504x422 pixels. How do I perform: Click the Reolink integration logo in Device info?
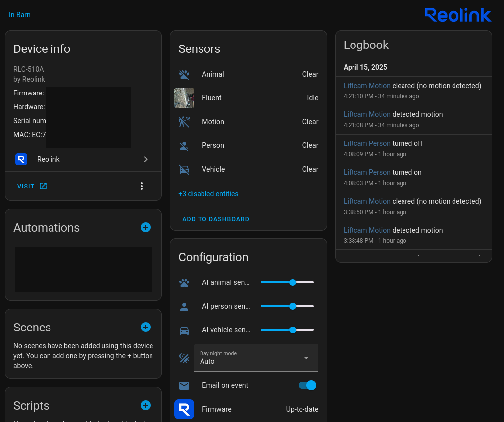point(21,159)
